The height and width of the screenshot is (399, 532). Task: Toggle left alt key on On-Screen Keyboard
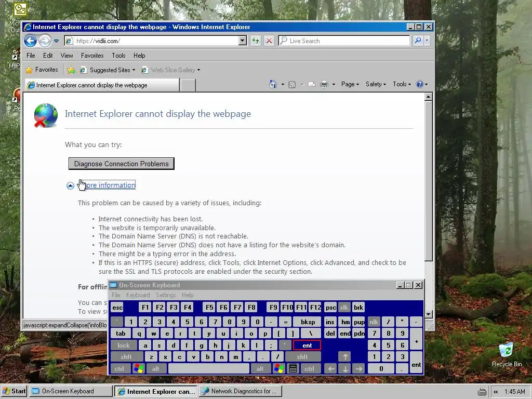[x=155, y=368]
